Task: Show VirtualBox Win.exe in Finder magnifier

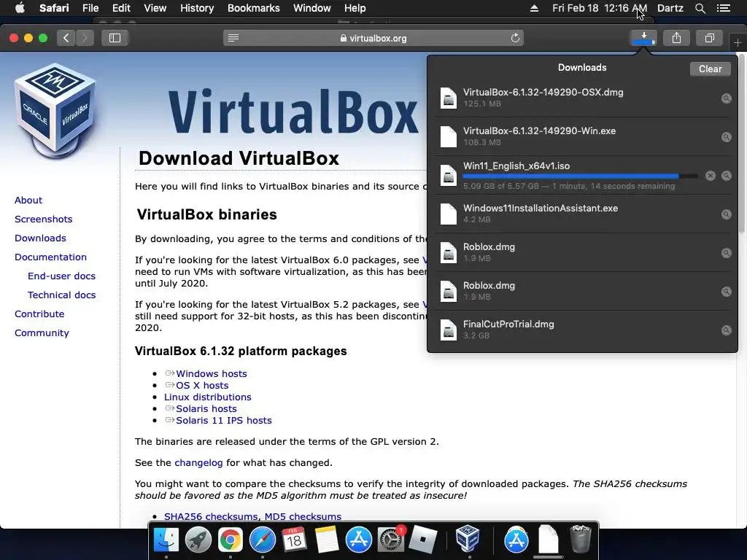Action: point(726,137)
